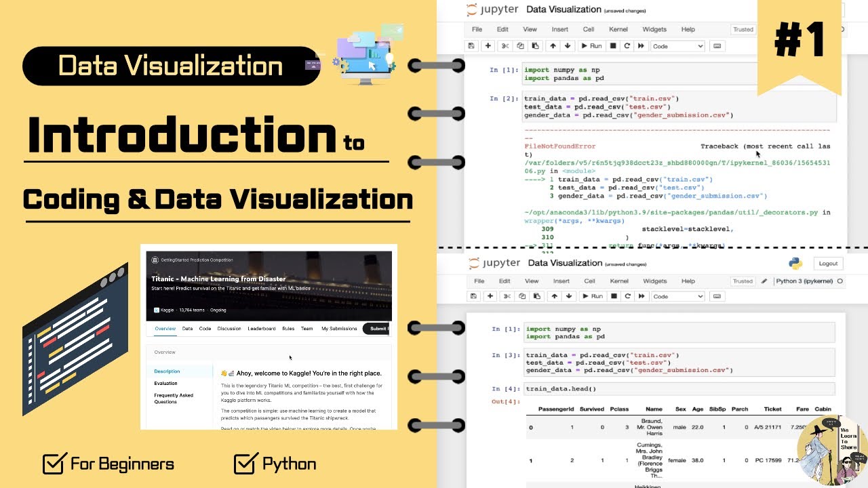Image resolution: width=868 pixels, height=488 pixels.
Task: Interrupt kernel stop icon in upper Jupyter toolbar
Action: tap(613, 46)
